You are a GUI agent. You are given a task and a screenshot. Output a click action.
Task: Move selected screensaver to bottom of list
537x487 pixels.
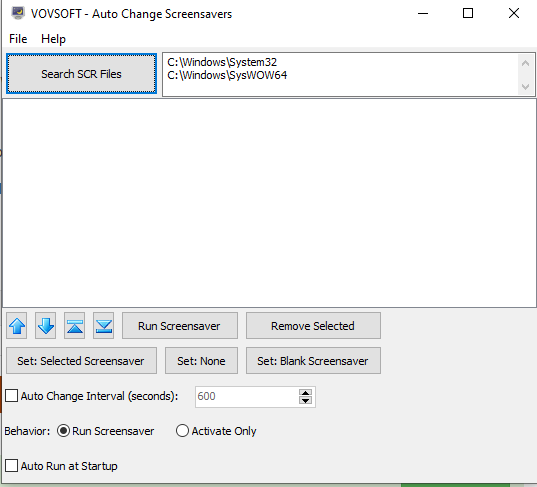coord(104,326)
